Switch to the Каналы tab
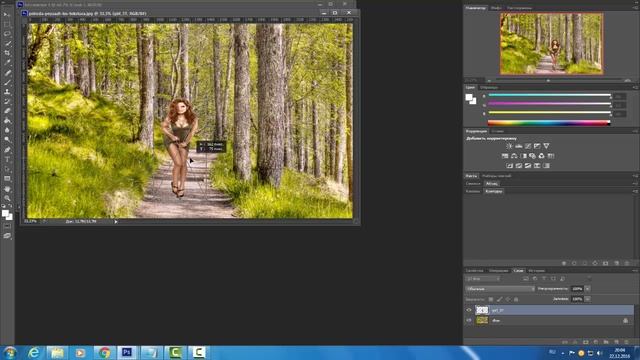Image resolution: width=640 pixels, height=360 pixels. 473,191
